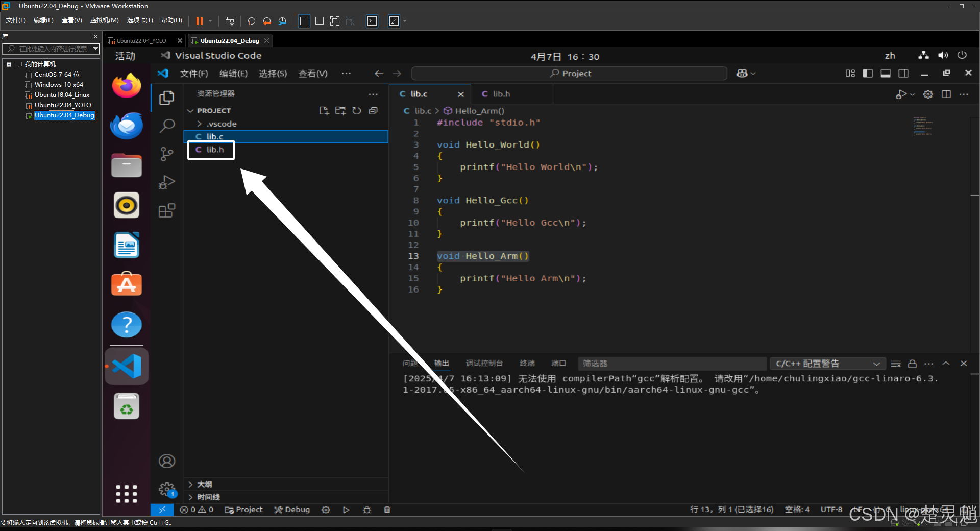Create new folder in PROJECT explorer
Screen dimensions: 980x531
pyautogui.click(x=340, y=111)
